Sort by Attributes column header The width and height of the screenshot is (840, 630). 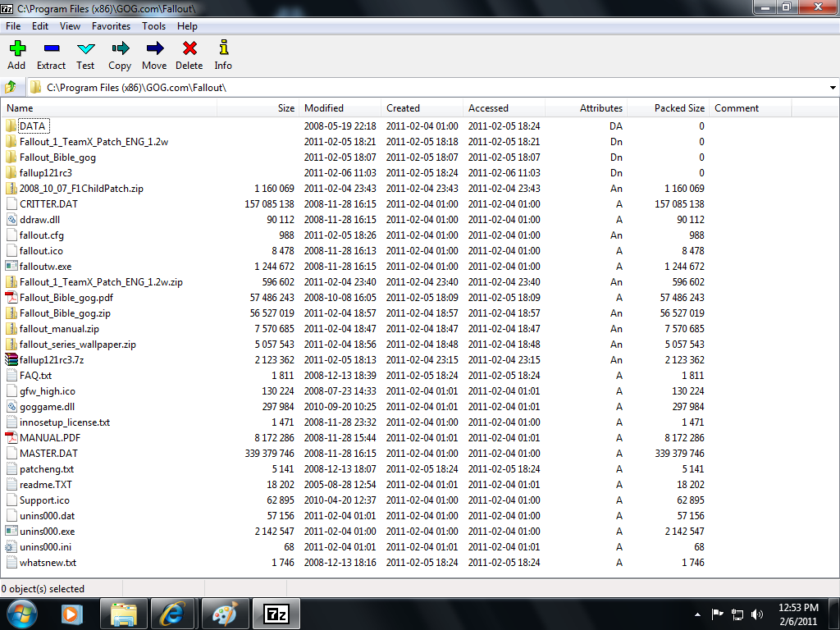586,108
